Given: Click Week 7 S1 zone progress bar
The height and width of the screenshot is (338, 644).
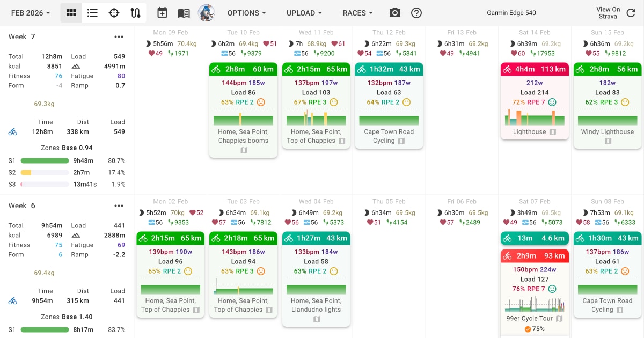Looking at the screenshot, I should (x=45, y=160).
